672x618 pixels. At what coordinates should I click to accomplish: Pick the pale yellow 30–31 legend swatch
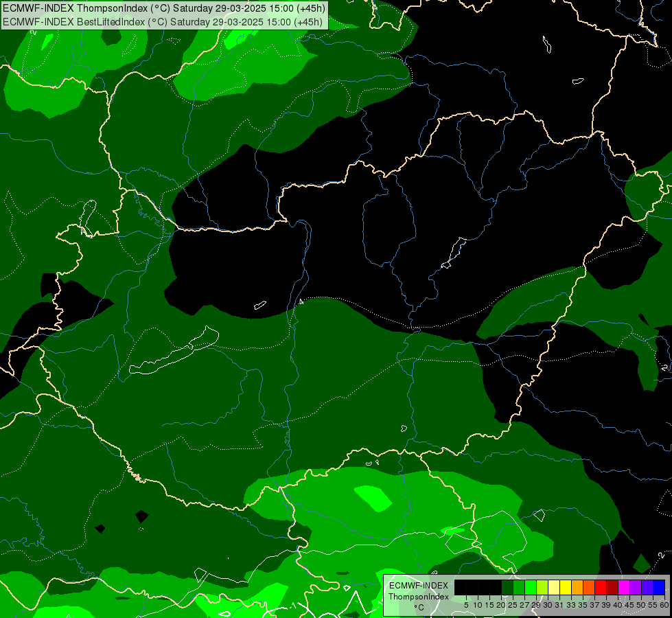click(554, 587)
